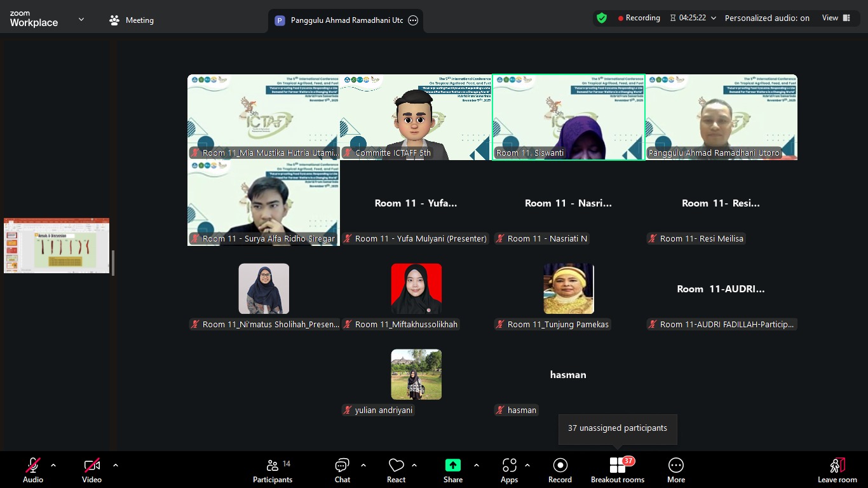Select the shared PowerPoint screen thumbnail
Image resolution: width=868 pixels, height=488 pixels.
pos(57,246)
